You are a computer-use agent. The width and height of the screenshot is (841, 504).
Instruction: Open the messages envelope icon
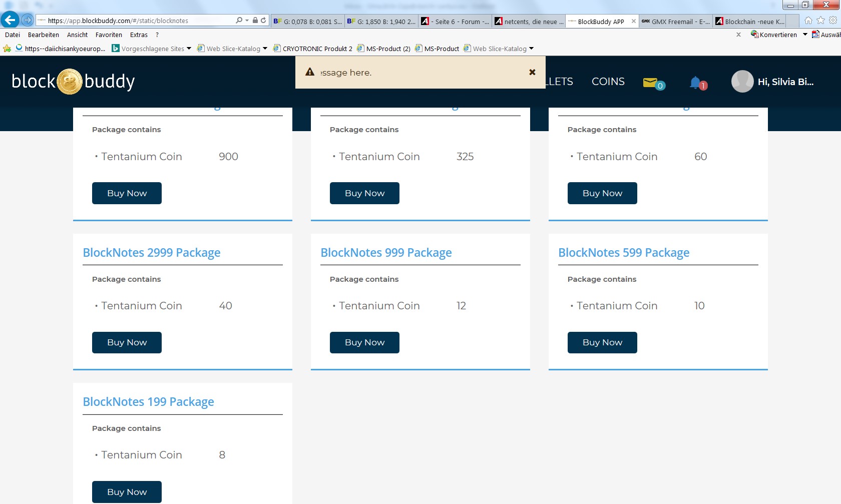pyautogui.click(x=650, y=82)
